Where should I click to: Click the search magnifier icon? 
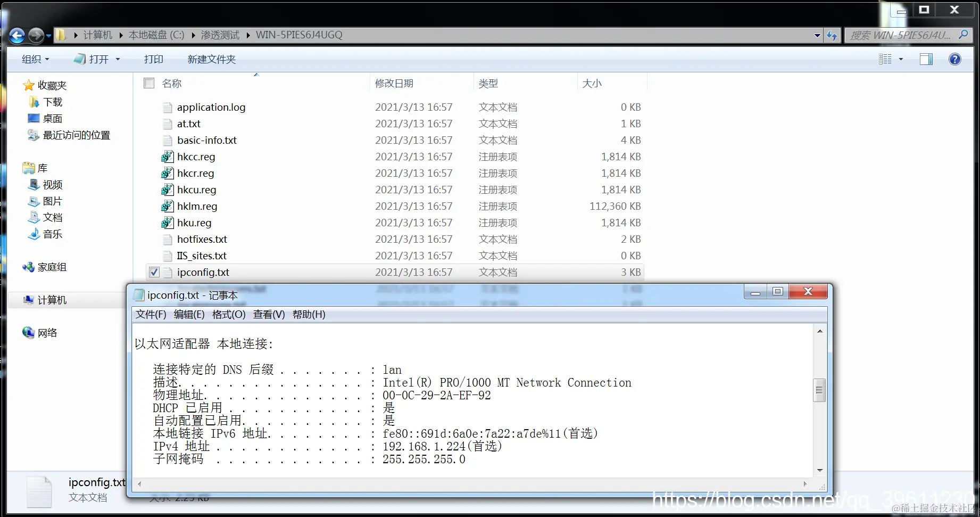[963, 35]
